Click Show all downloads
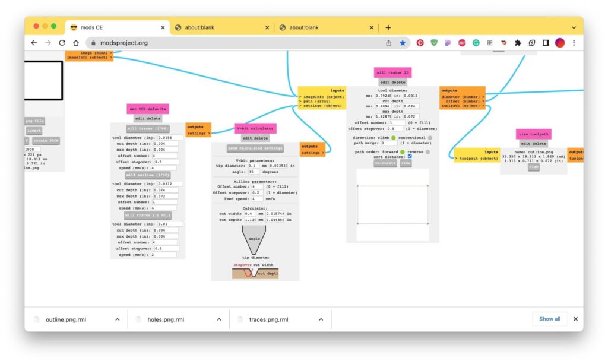This screenshot has height=364, width=608. point(549,319)
